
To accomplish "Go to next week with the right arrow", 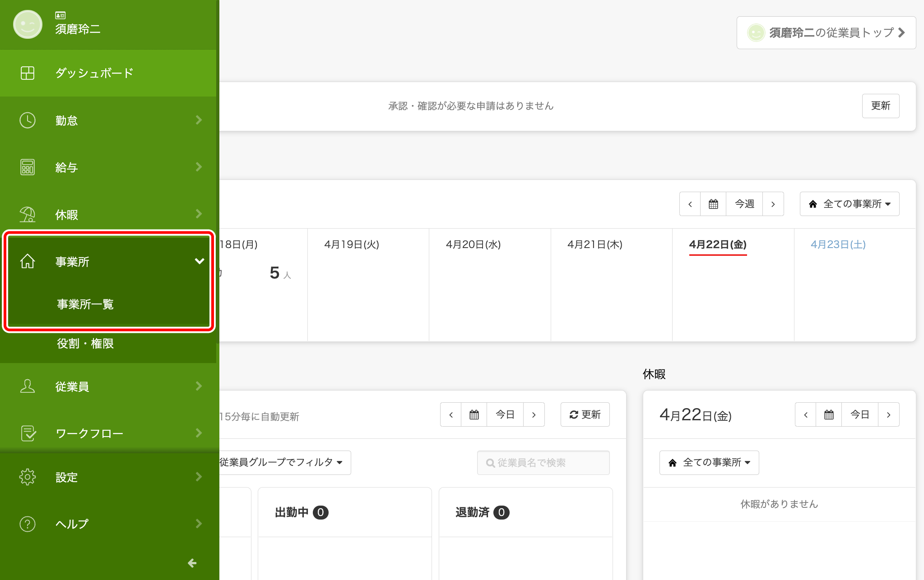I will point(774,203).
